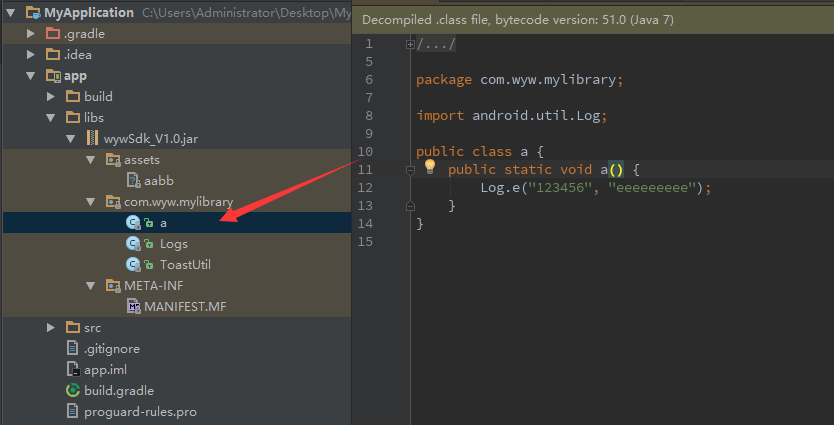The width and height of the screenshot is (834, 425).
Task: Click the build folder icon
Action: pyautogui.click(x=73, y=96)
